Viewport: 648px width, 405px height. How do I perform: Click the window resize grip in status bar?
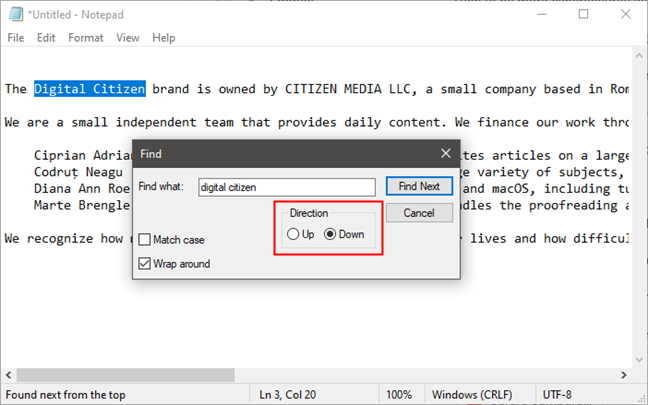pyautogui.click(x=641, y=398)
